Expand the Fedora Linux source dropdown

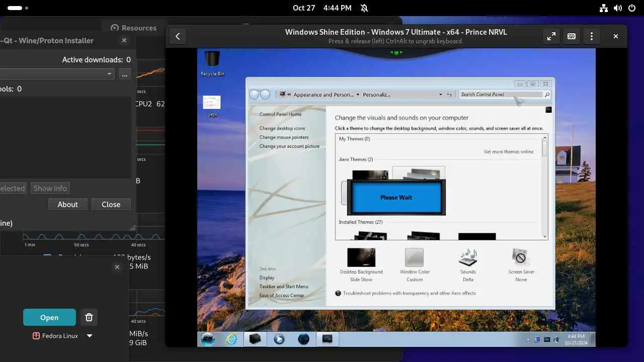[x=90, y=336]
